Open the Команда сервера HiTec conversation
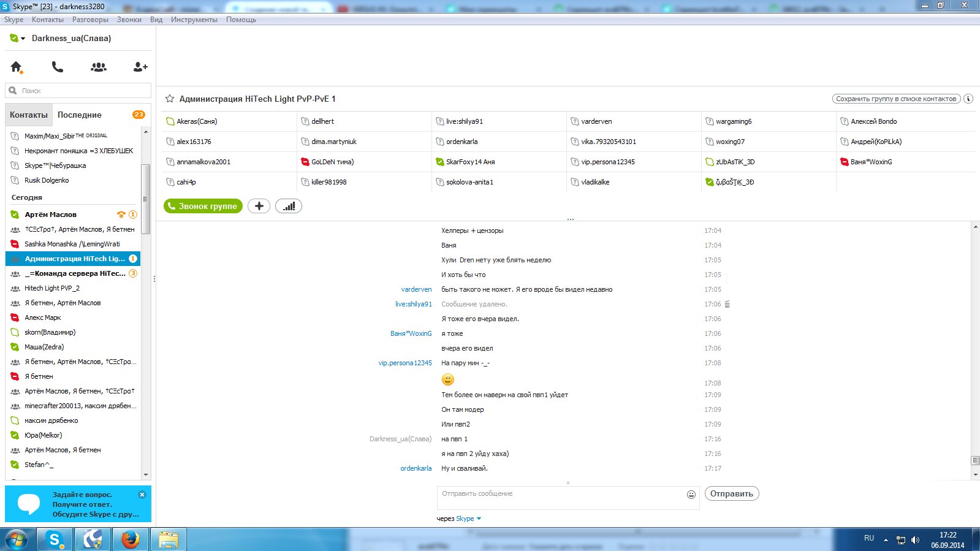The image size is (980, 551). point(73,273)
